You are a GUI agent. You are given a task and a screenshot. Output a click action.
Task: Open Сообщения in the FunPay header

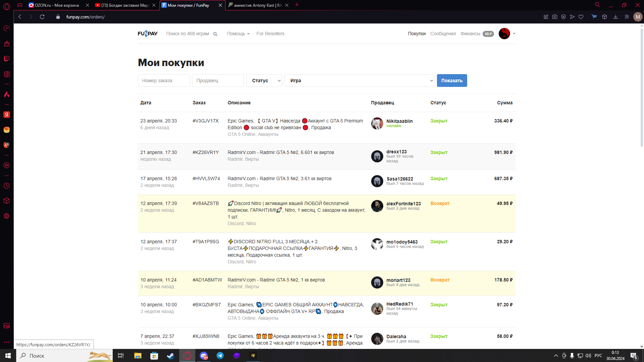pos(443,34)
